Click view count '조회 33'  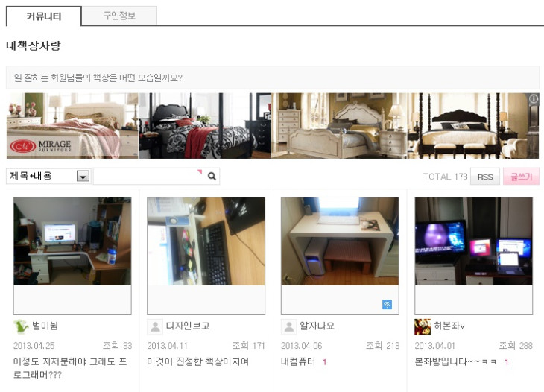(x=117, y=346)
